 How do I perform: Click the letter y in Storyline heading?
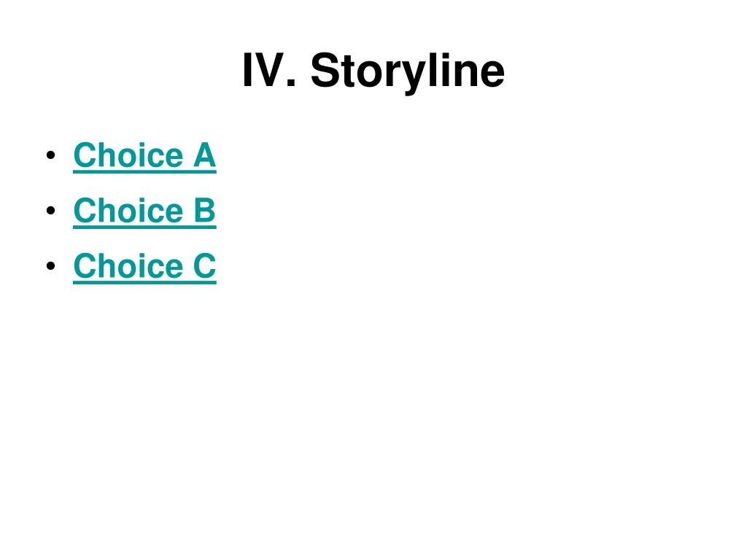coord(412,77)
